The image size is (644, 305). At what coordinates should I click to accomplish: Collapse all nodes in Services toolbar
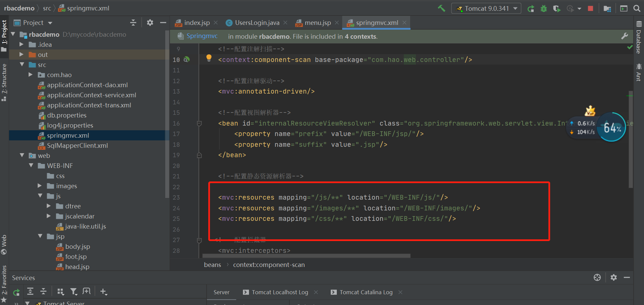point(43,292)
